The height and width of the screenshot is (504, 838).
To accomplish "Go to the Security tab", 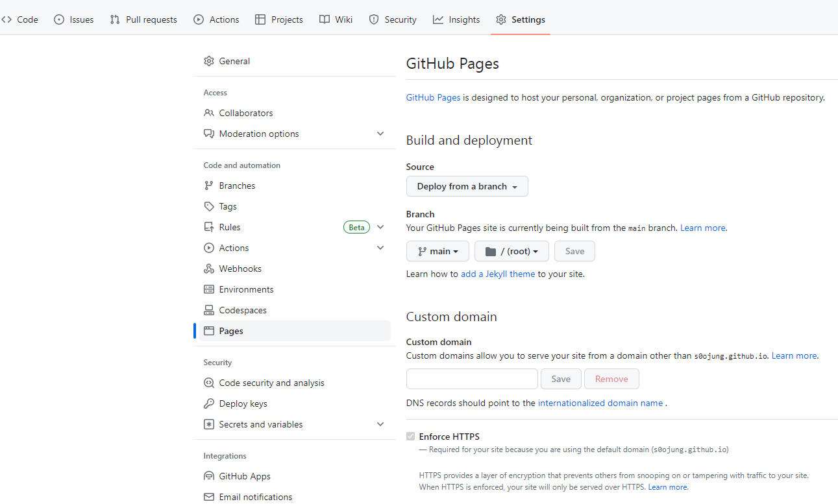I will 393,19.
